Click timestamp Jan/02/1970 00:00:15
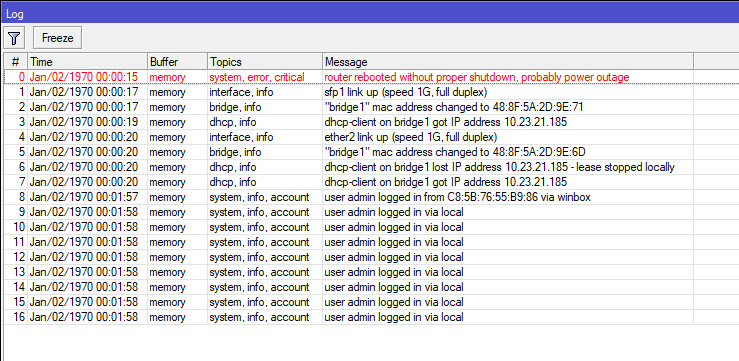 84,77
